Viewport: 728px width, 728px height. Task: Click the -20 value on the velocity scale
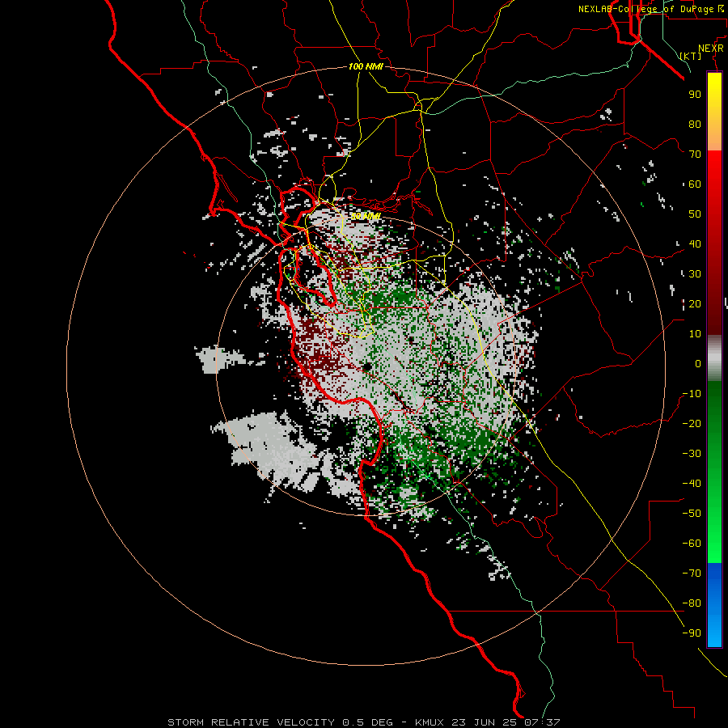click(692, 423)
